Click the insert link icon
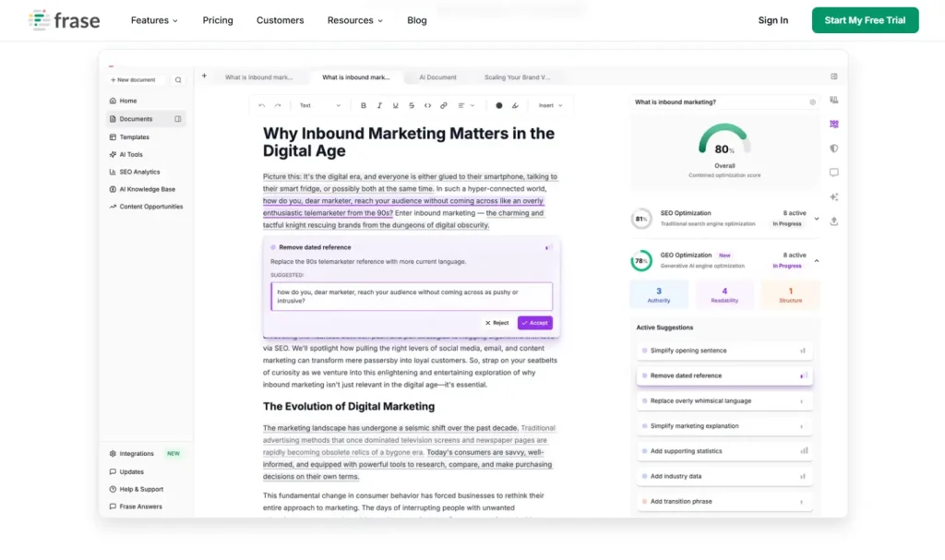The image size is (945, 560). pyautogui.click(x=442, y=105)
